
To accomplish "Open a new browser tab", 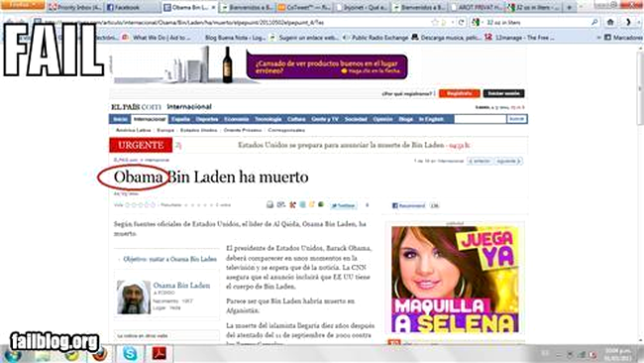I will 570,7.
